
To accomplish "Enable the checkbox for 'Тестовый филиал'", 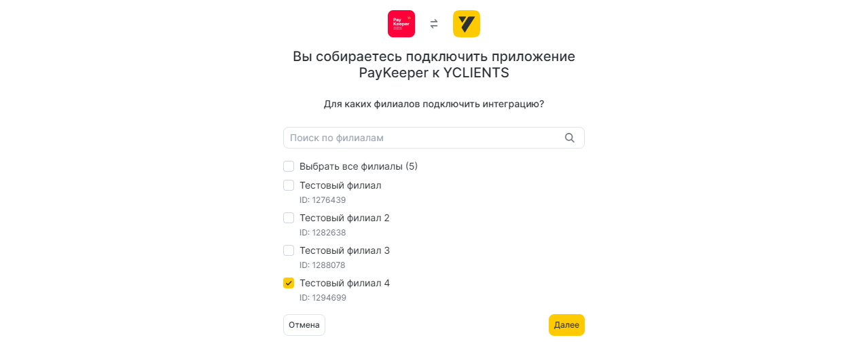I will tap(289, 185).
